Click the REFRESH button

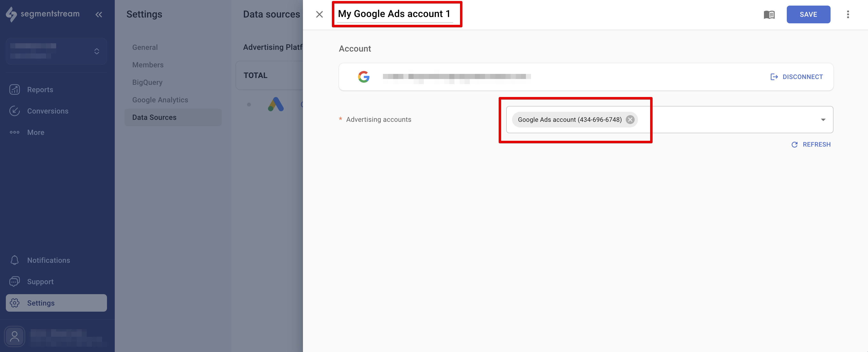811,144
